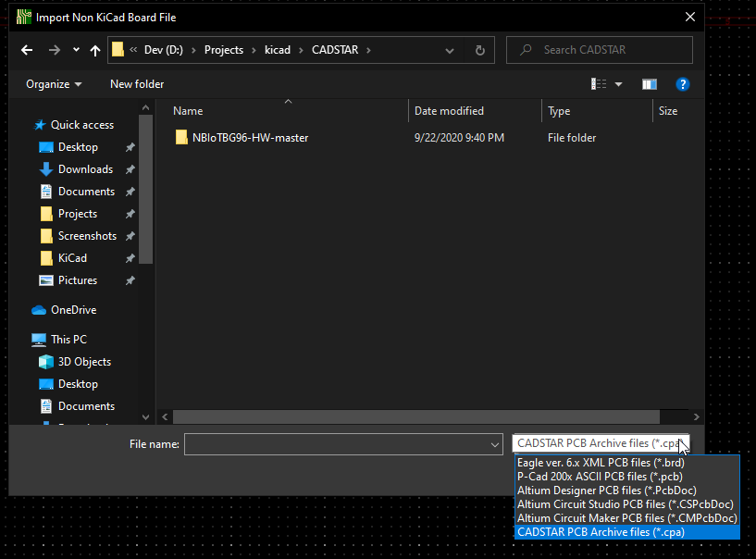The image size is (756, 559).
Task: Click the file list horizontal scrollbar thumb
Action: pos(416,416)
